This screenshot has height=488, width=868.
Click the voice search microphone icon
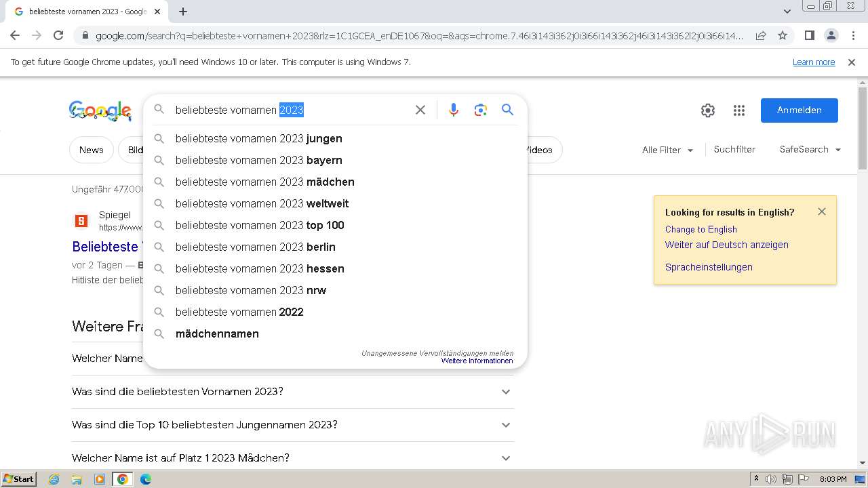454,110
